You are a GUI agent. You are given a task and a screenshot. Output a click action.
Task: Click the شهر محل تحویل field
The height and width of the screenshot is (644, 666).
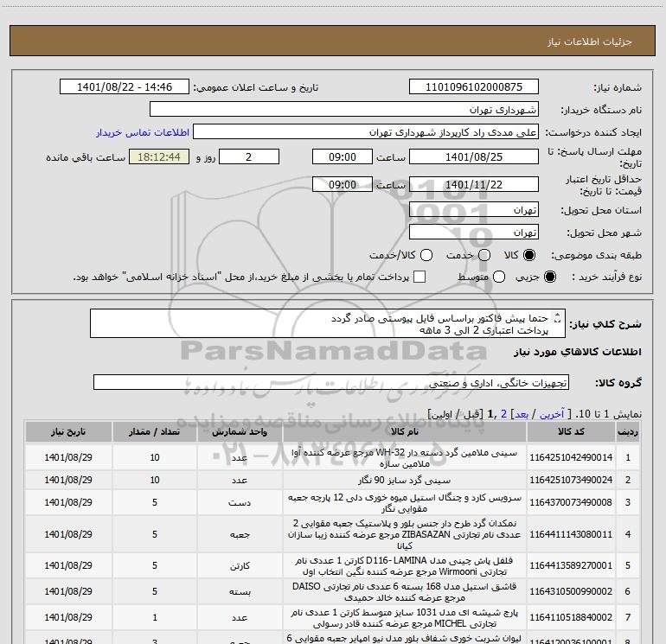pyautogui.click(x=474, y=233)
